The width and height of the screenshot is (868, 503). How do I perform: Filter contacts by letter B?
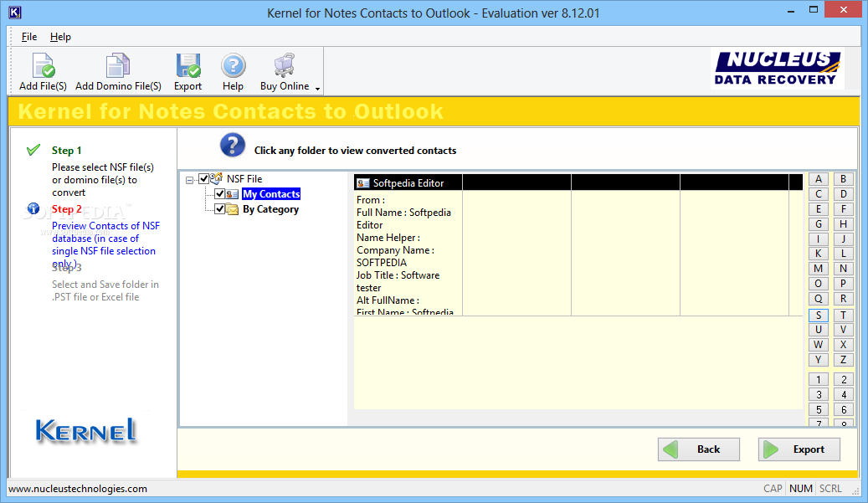[x=843, y=179]
